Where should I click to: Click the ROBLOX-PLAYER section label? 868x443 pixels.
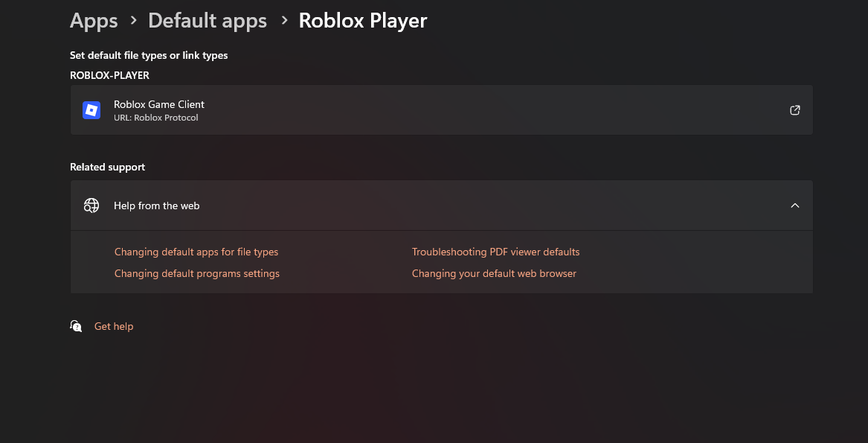click(109, 75)
